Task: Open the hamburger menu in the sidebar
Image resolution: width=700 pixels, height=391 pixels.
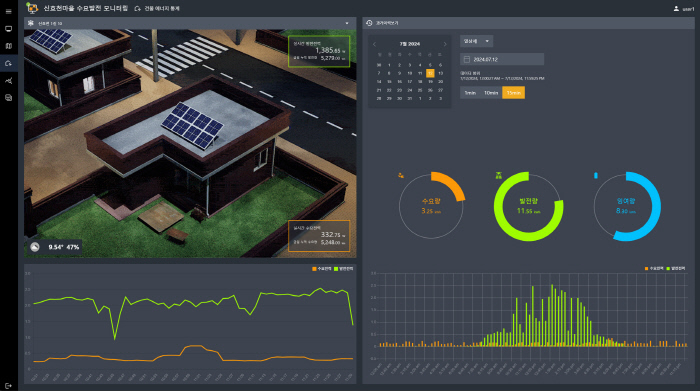Action: click(x=8, y=12)
